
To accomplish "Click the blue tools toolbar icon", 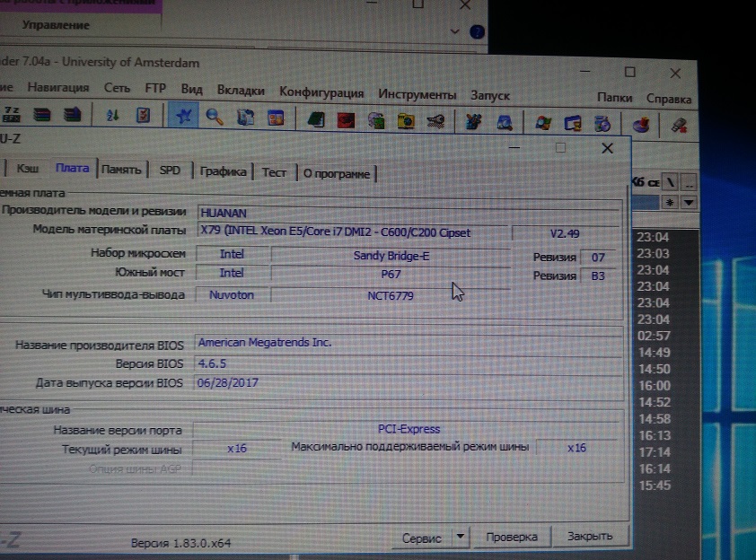I will pos(474,122).
